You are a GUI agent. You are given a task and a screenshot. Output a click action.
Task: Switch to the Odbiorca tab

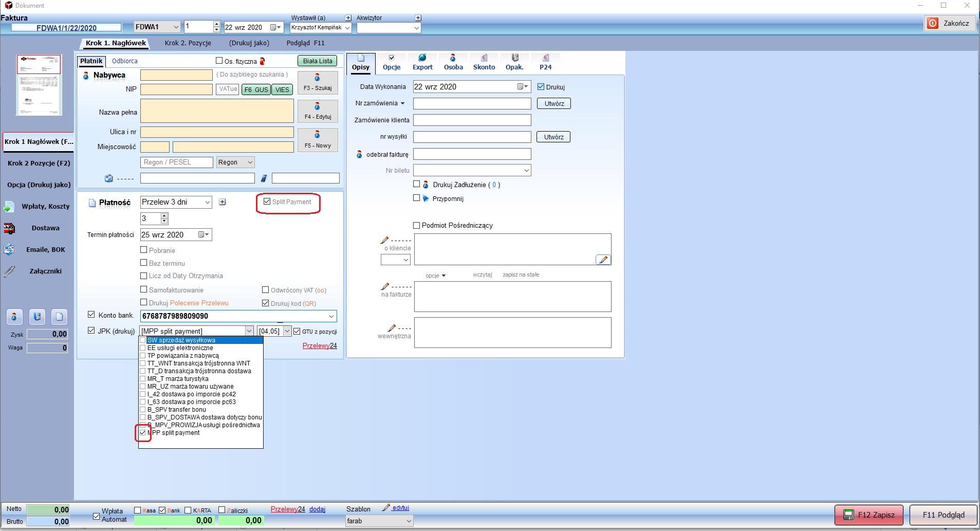125,61
